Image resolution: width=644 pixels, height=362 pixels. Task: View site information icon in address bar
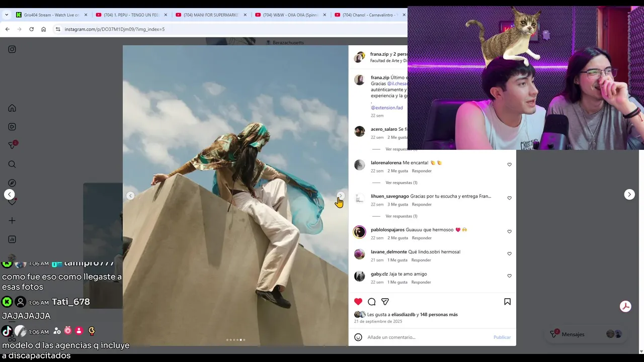[x=58, y=29]
